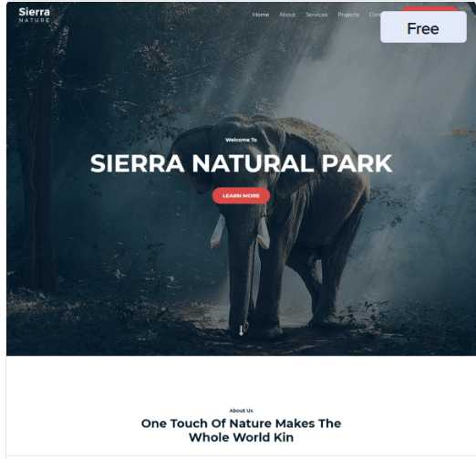This screenshot has height=459, width=476.
Task: Click the red LEARN MORE button
Action: 241,195
